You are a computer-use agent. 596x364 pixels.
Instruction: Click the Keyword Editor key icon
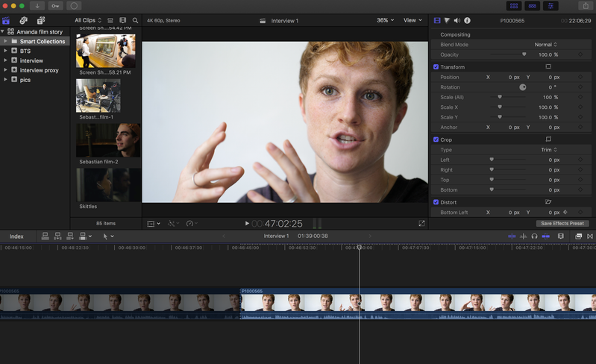(55, 6)
